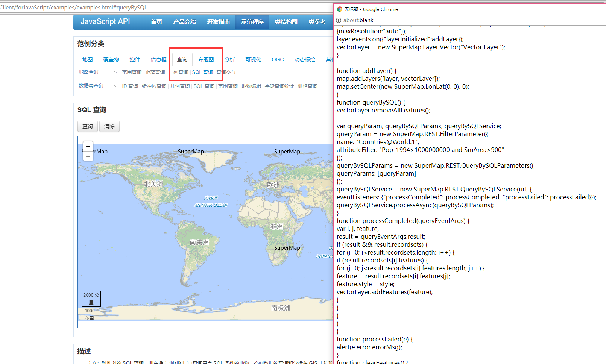Open 类参考 in the navbar
606x364 pixels.
pyautogui.click(x=317, y=22)
